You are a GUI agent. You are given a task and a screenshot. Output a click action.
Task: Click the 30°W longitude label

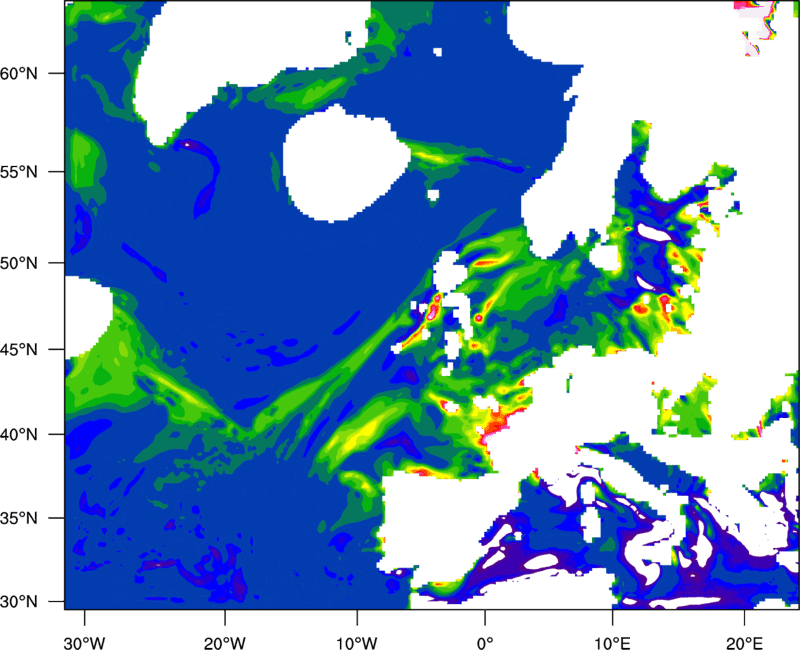tap(85, 643)
